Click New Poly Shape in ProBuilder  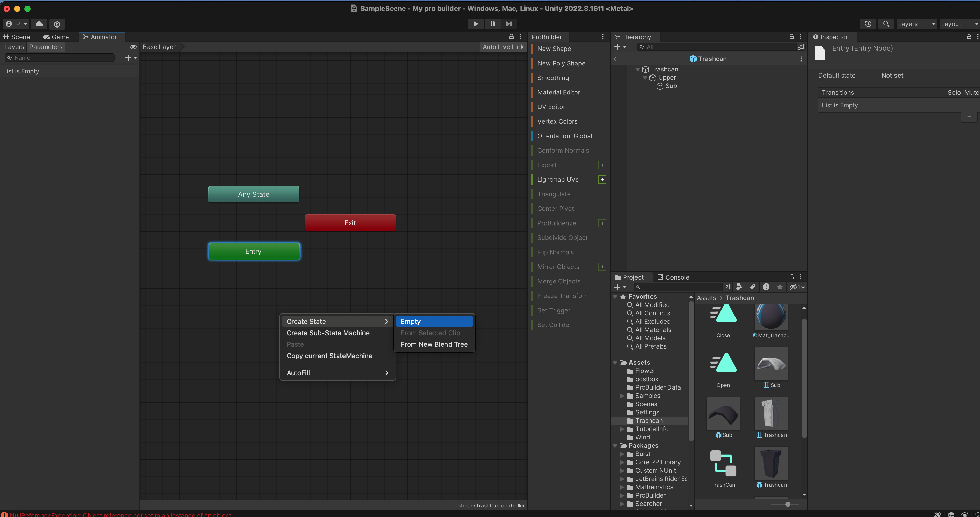point(561,63)
